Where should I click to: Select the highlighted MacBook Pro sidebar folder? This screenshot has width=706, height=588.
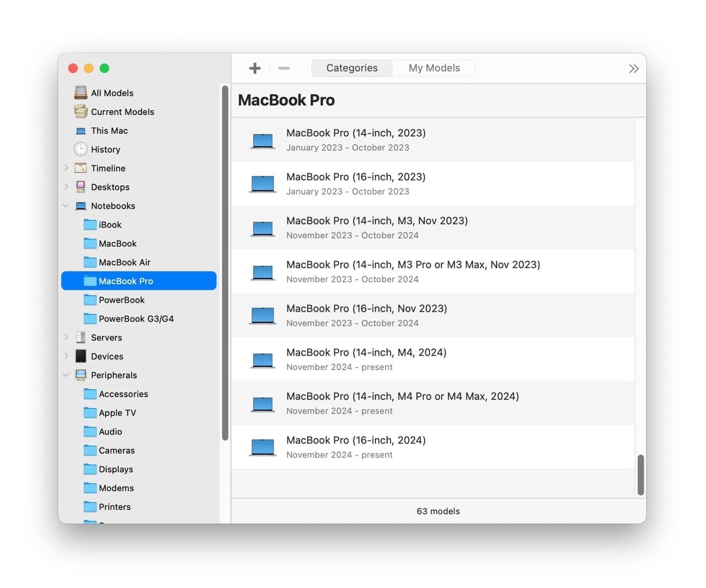139,281
